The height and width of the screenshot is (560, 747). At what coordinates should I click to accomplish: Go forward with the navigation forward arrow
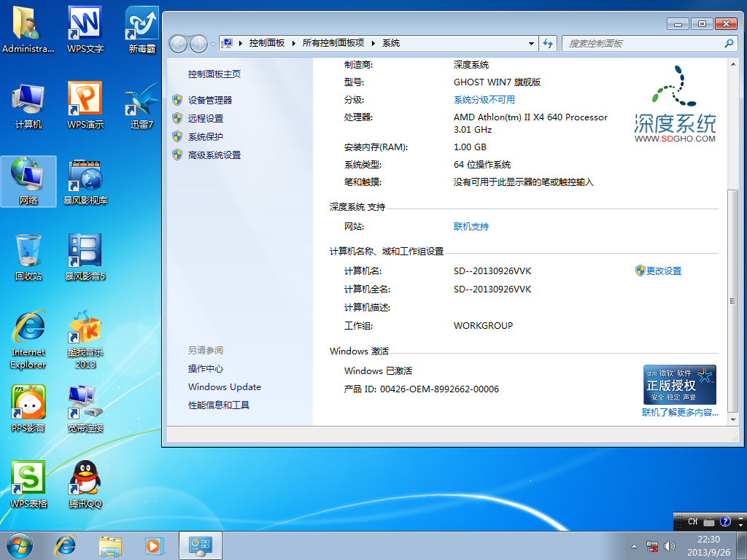(198, 44)
